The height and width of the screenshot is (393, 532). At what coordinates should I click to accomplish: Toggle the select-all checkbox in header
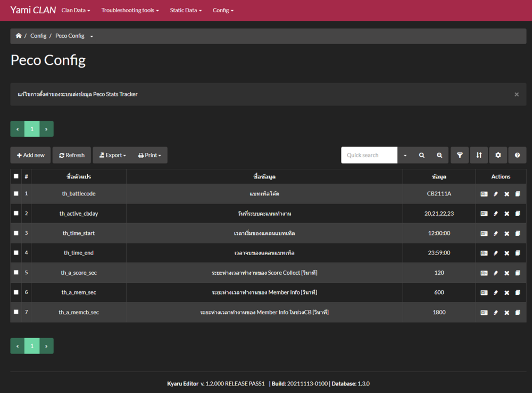click(x=16, y=176)
